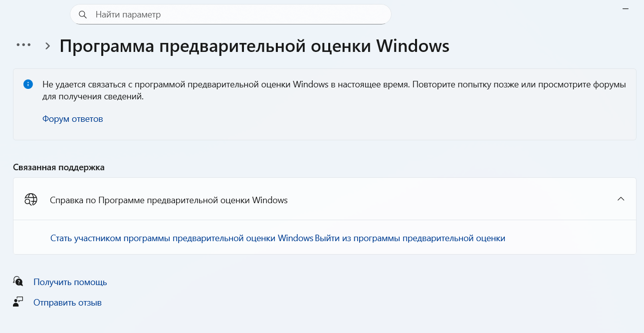Open Стать участником программы предварительной оценки link

click(x=182, y=238)
